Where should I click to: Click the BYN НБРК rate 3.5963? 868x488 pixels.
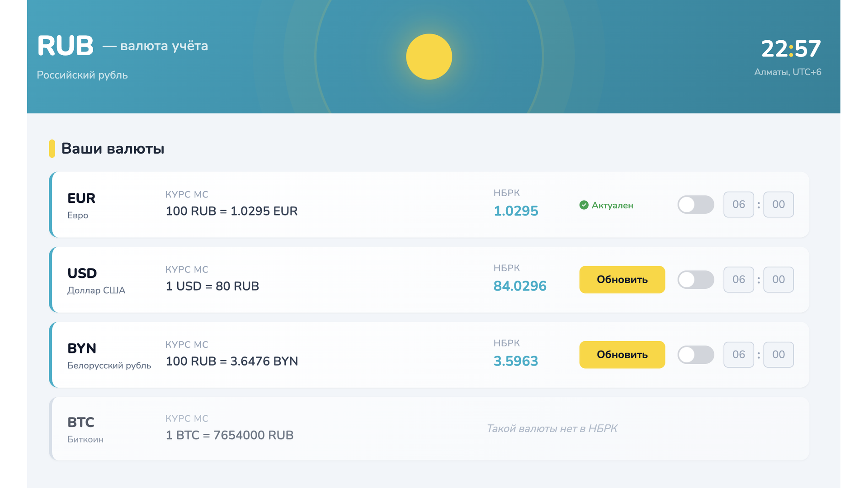coord(516,361)
